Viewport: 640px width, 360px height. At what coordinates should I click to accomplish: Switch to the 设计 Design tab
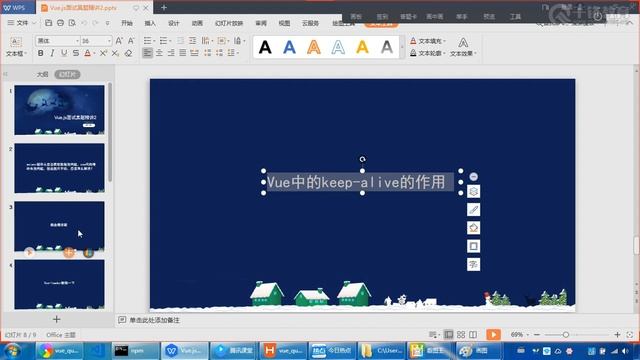click(174, 23)
